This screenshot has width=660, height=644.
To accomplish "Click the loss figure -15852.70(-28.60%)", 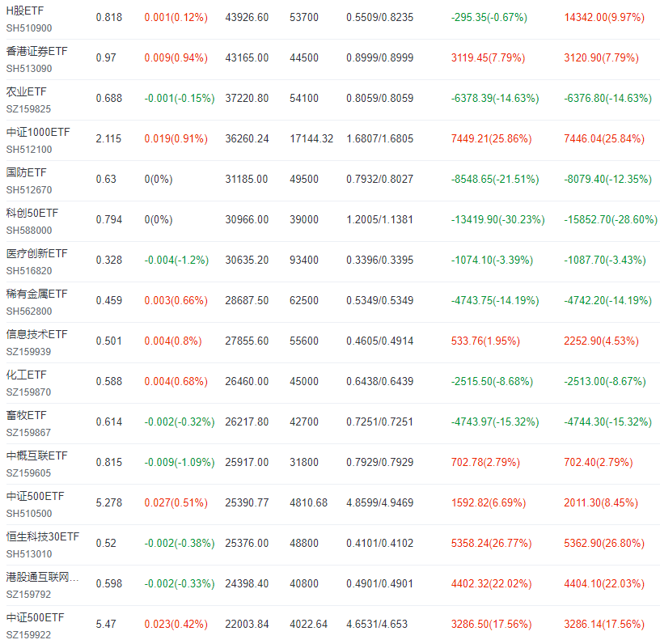I will click(611, 219).
